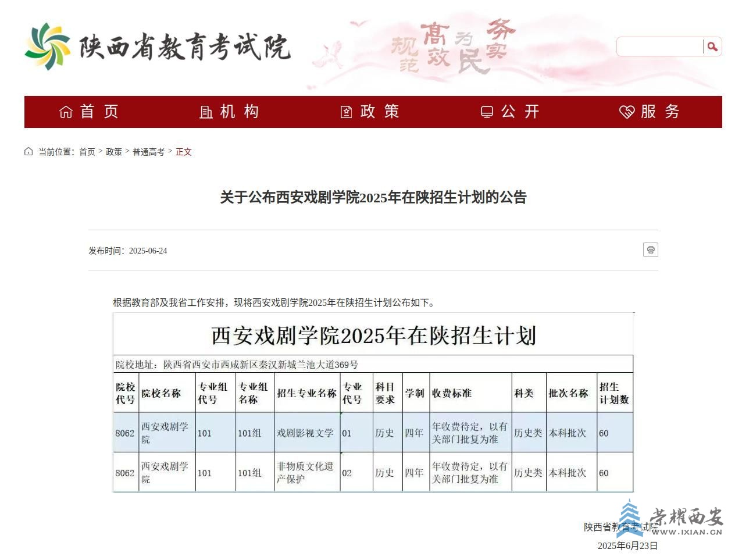This screenshot has width=742, height=560.
Task: Click the publish date 2025-06-24
Action: click(x=148, y=251)
